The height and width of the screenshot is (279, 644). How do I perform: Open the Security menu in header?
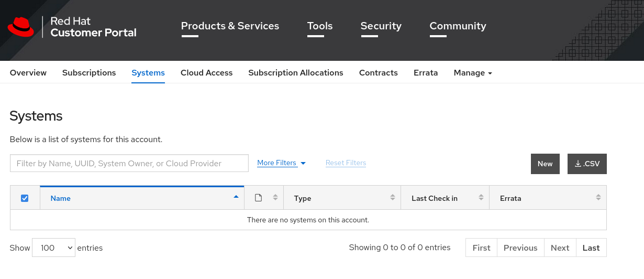click(381, 26)
